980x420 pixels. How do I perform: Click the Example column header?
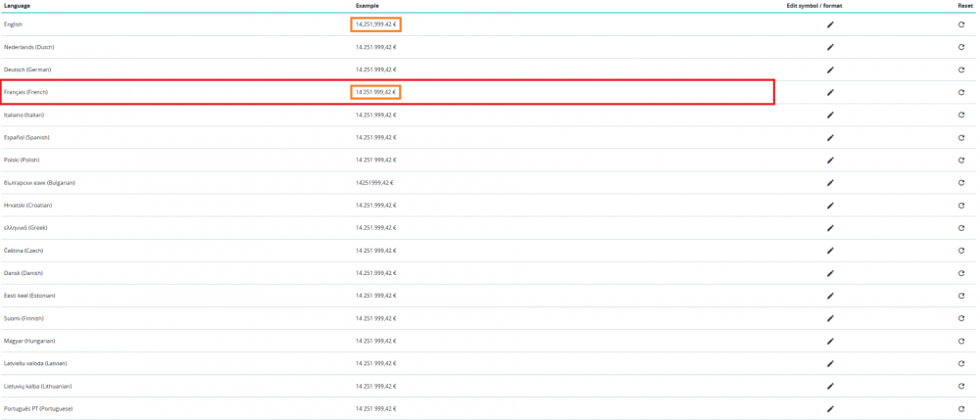click(367, 6)
